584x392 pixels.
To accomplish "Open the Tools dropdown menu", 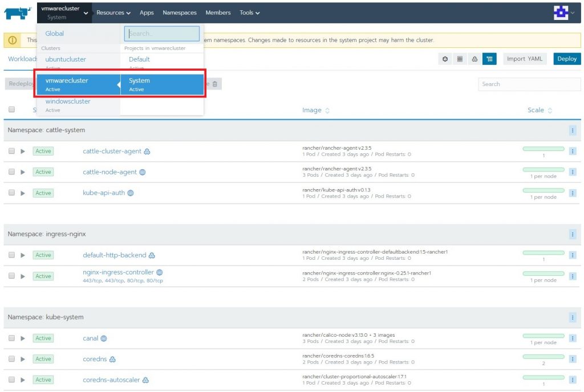I will 250,13.
